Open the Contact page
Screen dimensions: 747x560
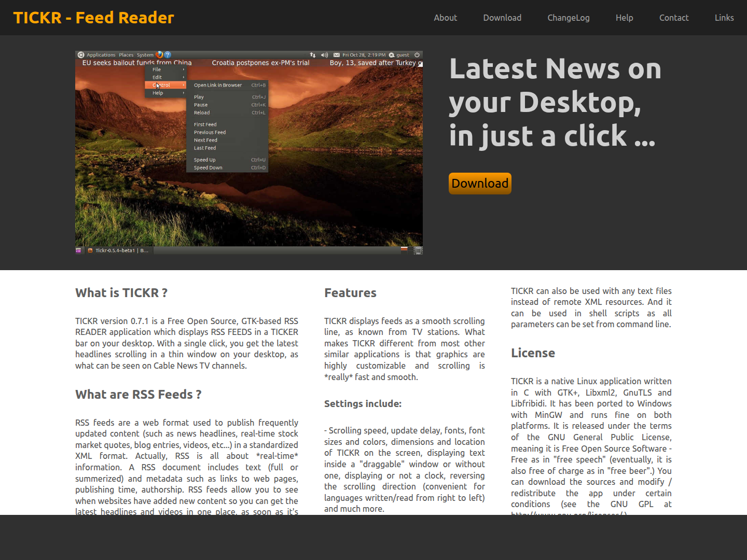pyautogui.click(x=674, y=18)
